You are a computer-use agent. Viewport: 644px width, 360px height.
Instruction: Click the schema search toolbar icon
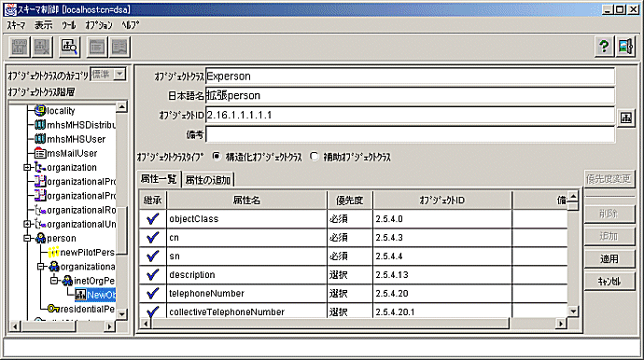pos(69,47)
